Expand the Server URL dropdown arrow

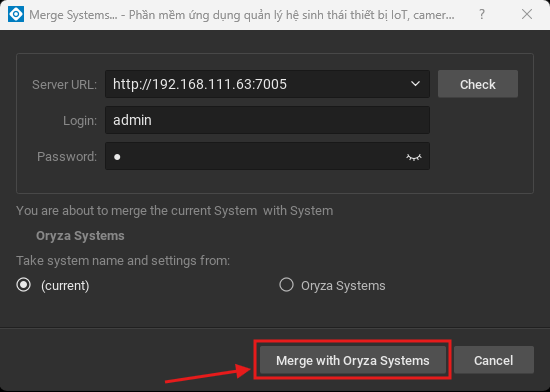[x=415, y=84]
